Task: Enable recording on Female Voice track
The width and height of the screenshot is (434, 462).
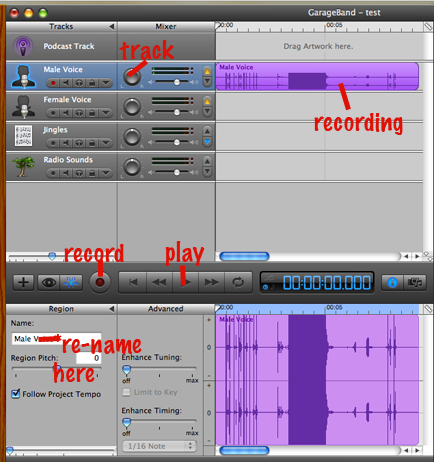Action: click(53, 113)
